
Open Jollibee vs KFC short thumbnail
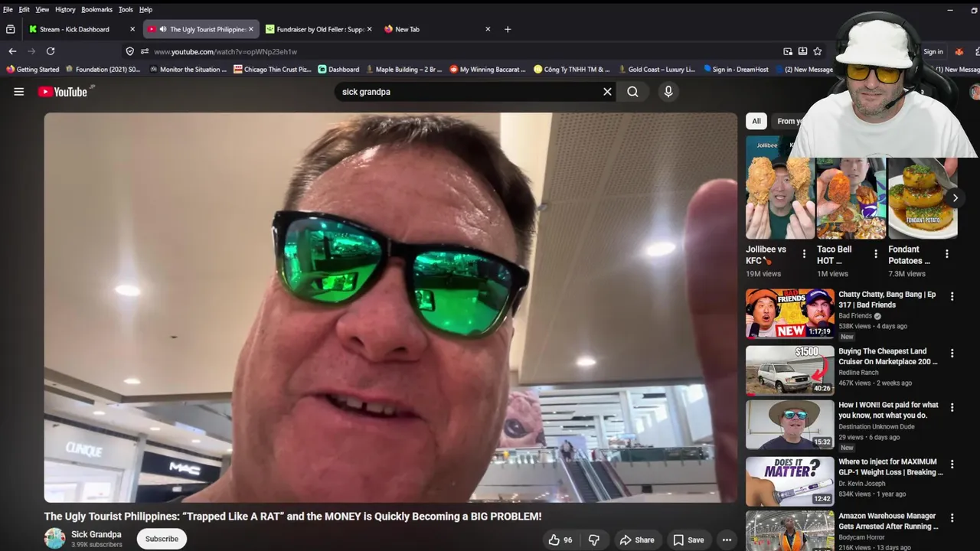pos(779,187)
